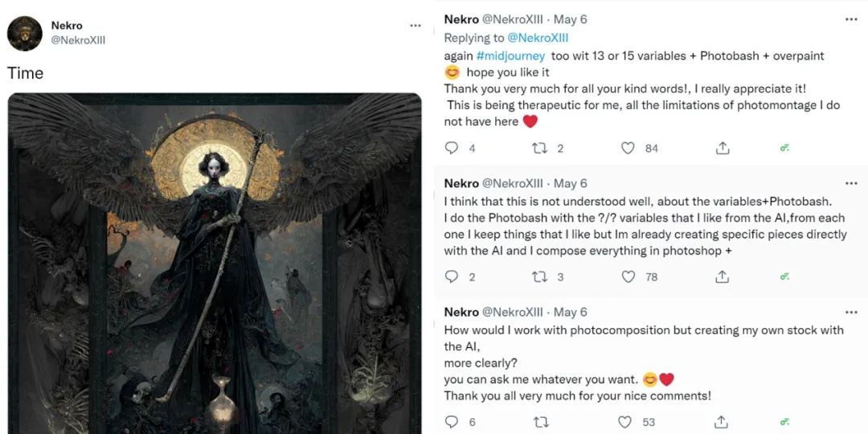Share the Photobash variables tweet
The width and height of the screenshot is (868, 434).
point(723,276)
